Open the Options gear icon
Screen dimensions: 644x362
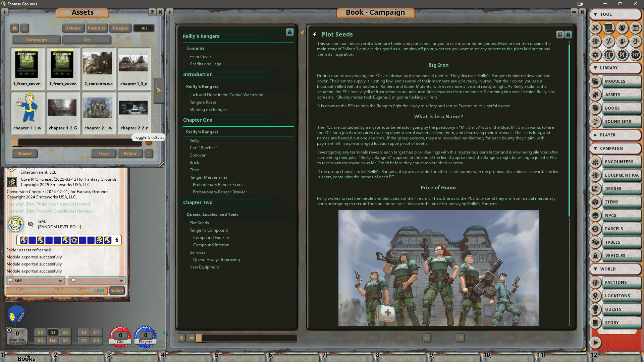click(x=596, y=55)
